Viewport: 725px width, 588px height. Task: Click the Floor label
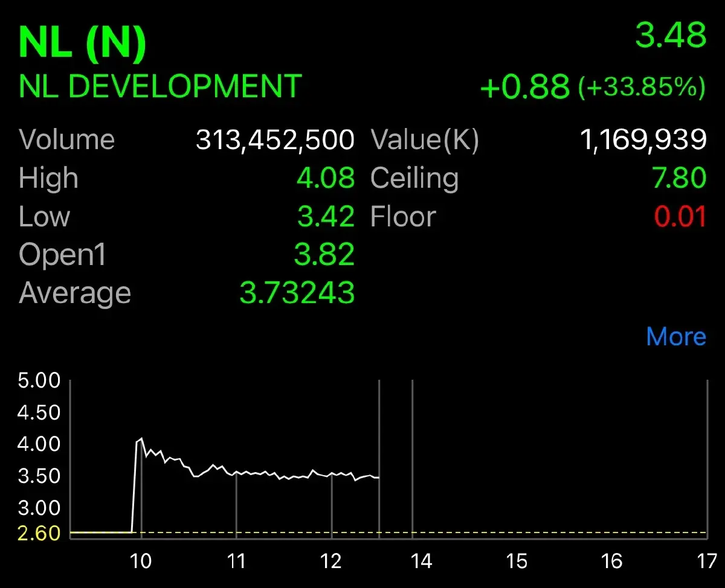click(x=403, y=217)
